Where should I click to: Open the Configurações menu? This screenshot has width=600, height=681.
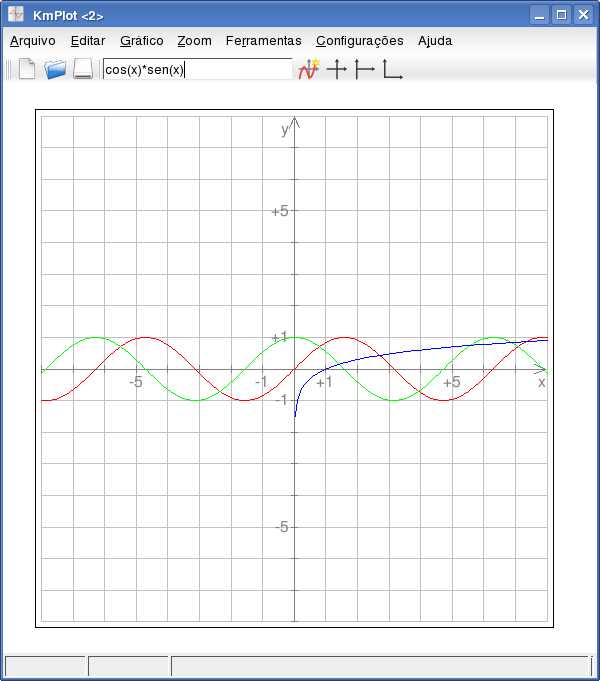click(360, 41)
